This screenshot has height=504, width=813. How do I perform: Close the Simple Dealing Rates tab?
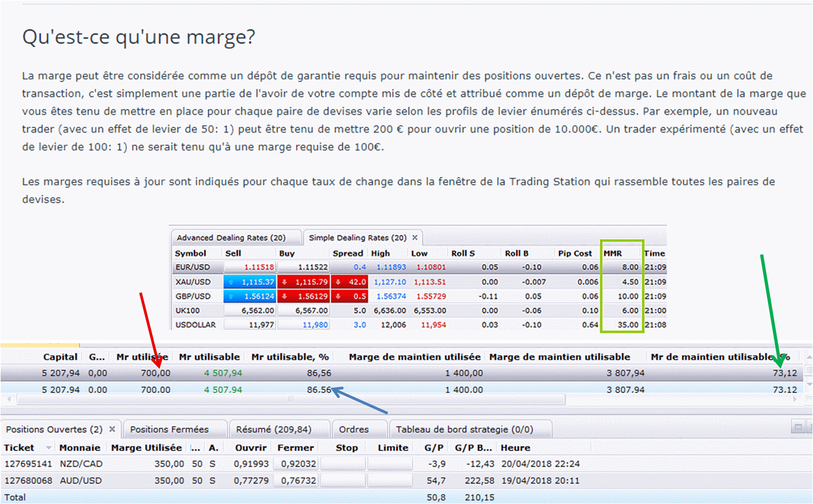(415, 238)
